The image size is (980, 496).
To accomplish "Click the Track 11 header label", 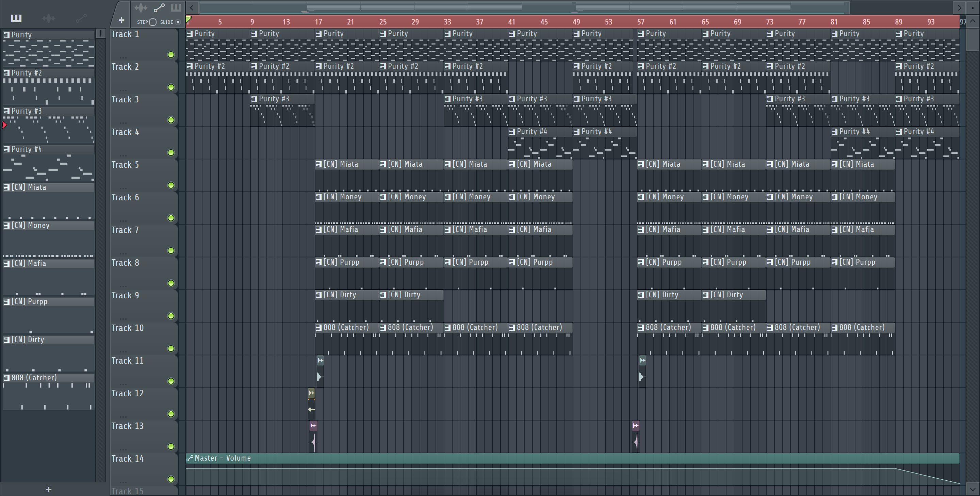I will coord(128,361).
